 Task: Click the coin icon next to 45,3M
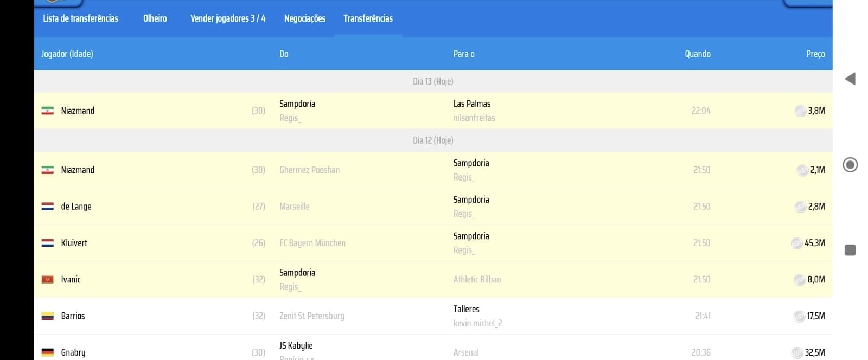coord(796,243)
